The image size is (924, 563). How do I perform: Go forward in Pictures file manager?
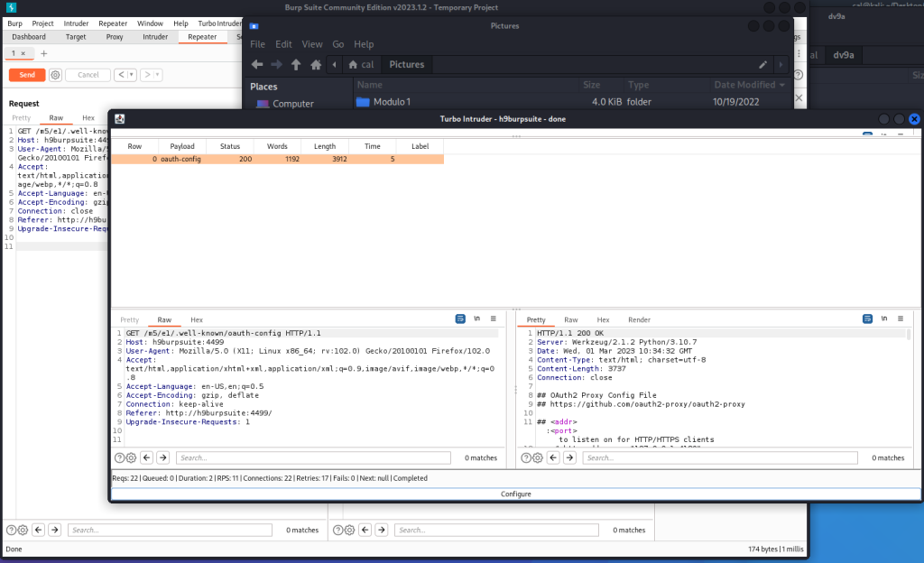276,65
